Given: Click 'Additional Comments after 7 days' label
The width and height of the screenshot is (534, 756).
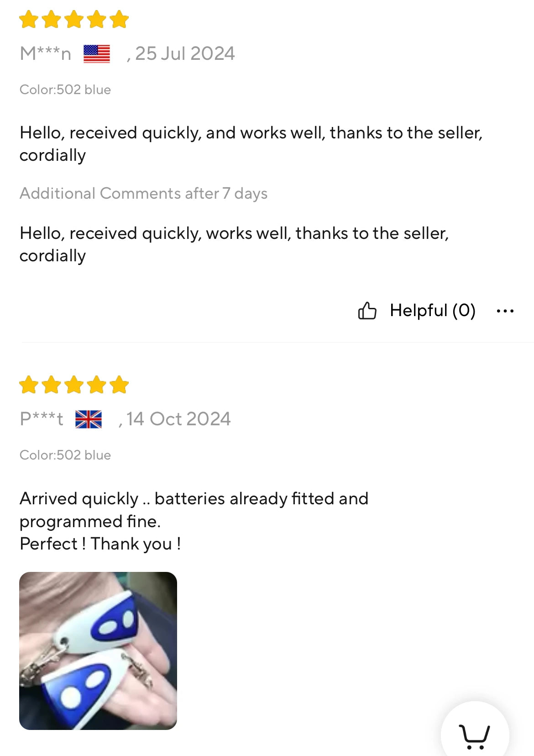Looking at the screenshot, I should point(143,194).
